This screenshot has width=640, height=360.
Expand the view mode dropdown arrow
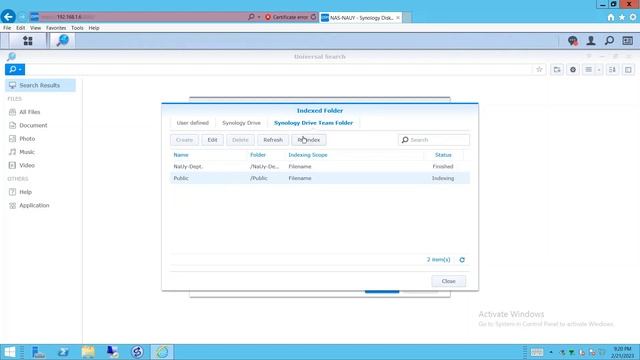pyautogui.click(x=599, y=70)
